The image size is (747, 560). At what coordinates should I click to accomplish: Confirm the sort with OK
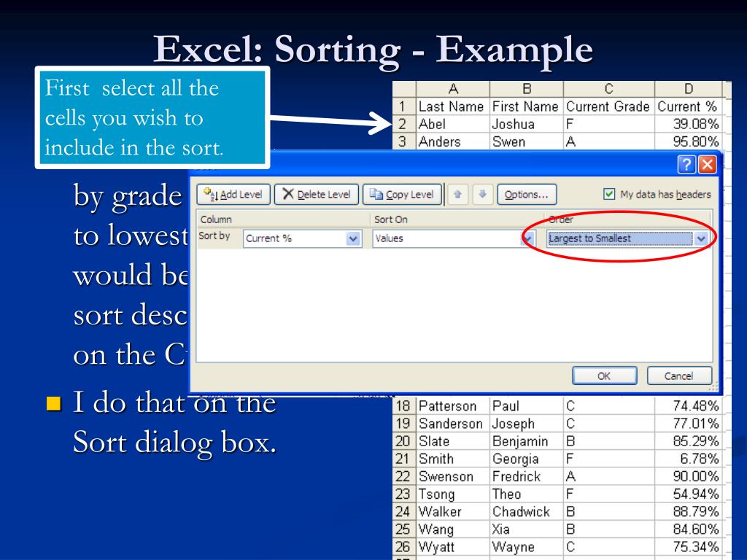coord(604,376)
